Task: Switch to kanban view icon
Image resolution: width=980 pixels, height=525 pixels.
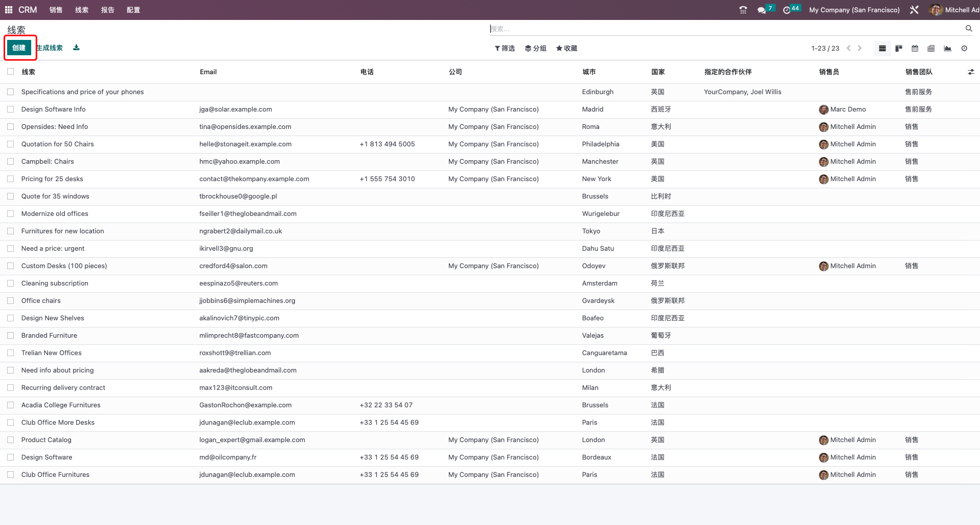Action: 899,49
